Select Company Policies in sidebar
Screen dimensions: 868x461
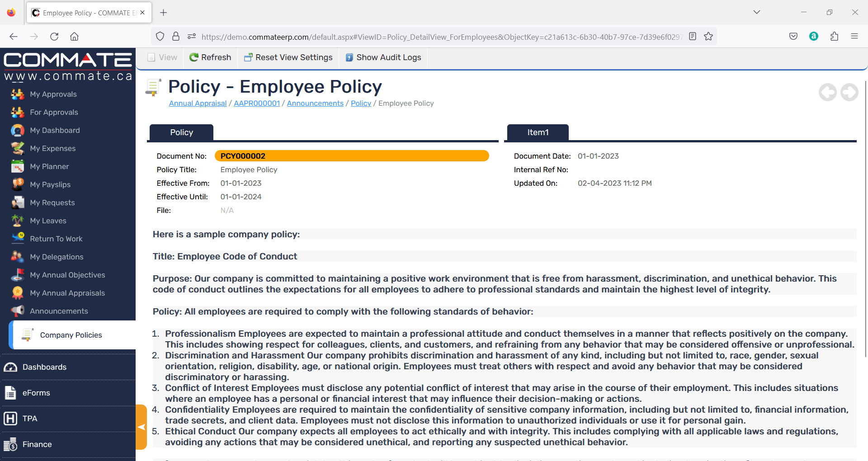[x=72, y=335]
